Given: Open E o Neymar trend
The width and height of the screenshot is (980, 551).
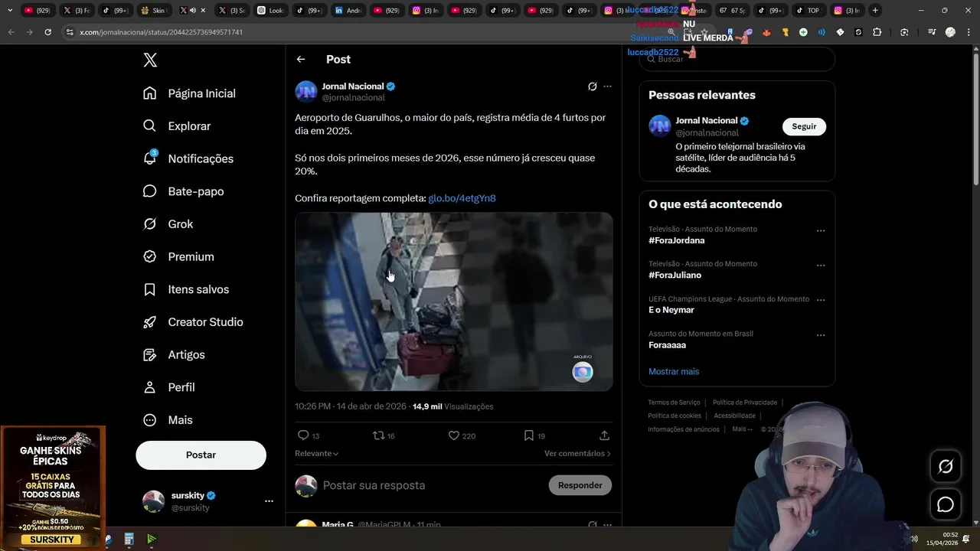Looking at the screenshot, I should (x=671, y=310).
